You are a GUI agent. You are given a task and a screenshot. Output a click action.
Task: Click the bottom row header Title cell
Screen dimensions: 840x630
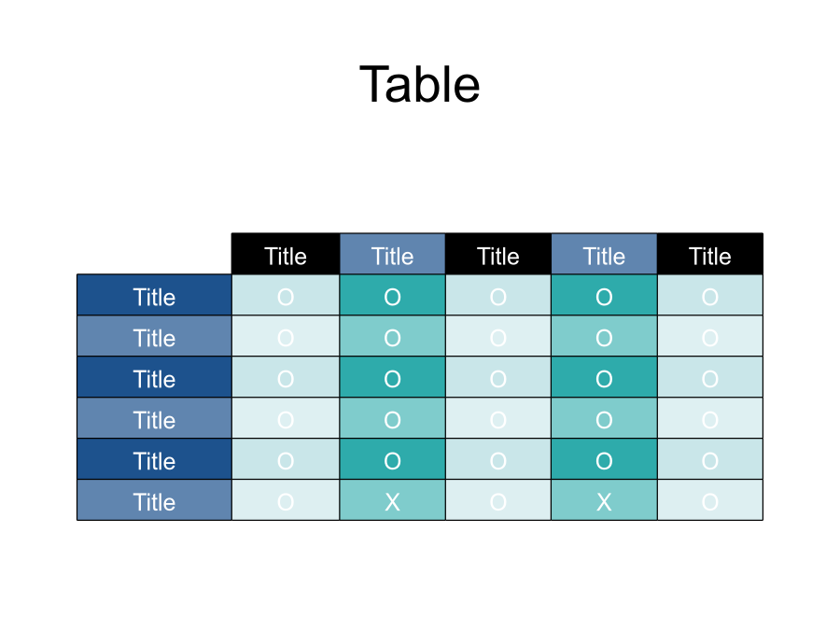154,501
